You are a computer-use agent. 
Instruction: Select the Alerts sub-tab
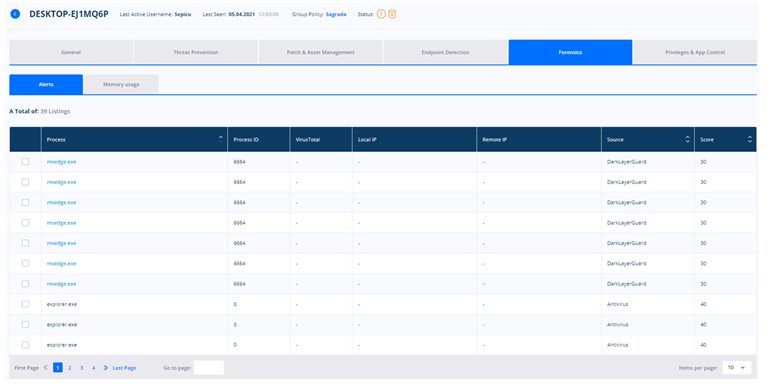click(46, 84)
